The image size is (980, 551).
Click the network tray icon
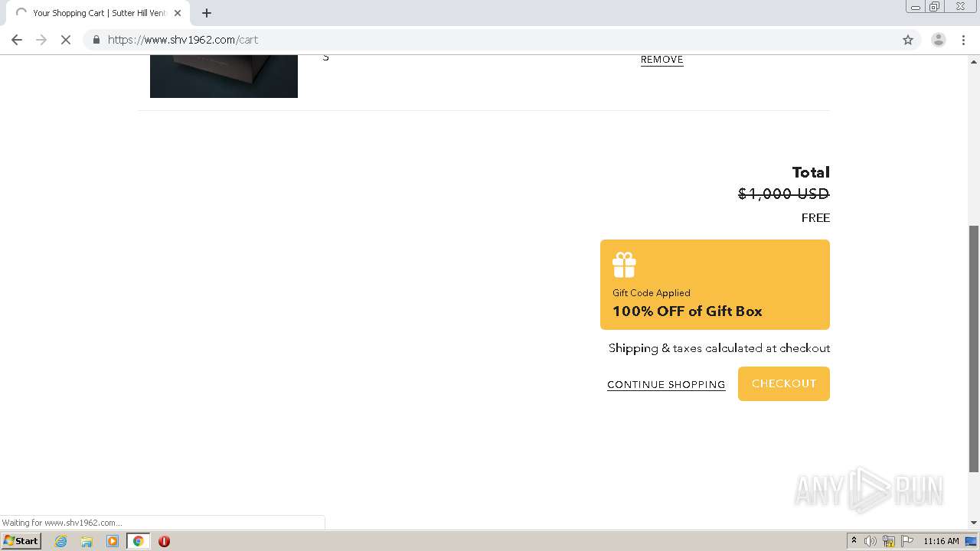pos(889,541)
